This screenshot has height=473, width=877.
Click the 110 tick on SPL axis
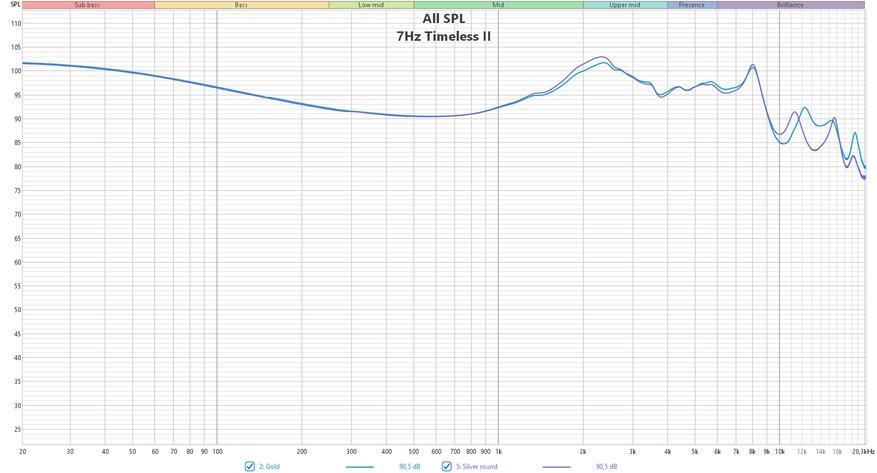point(16,23)
